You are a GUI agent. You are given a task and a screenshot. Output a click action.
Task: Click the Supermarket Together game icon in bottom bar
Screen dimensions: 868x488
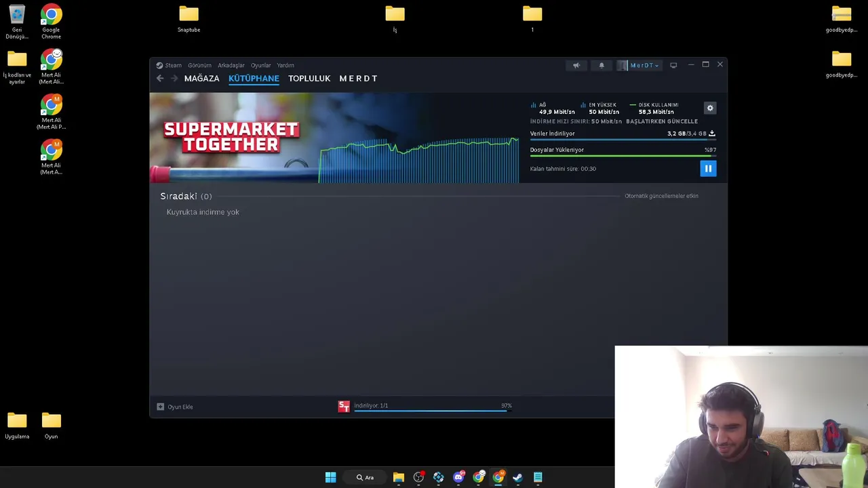click(344, 406)
